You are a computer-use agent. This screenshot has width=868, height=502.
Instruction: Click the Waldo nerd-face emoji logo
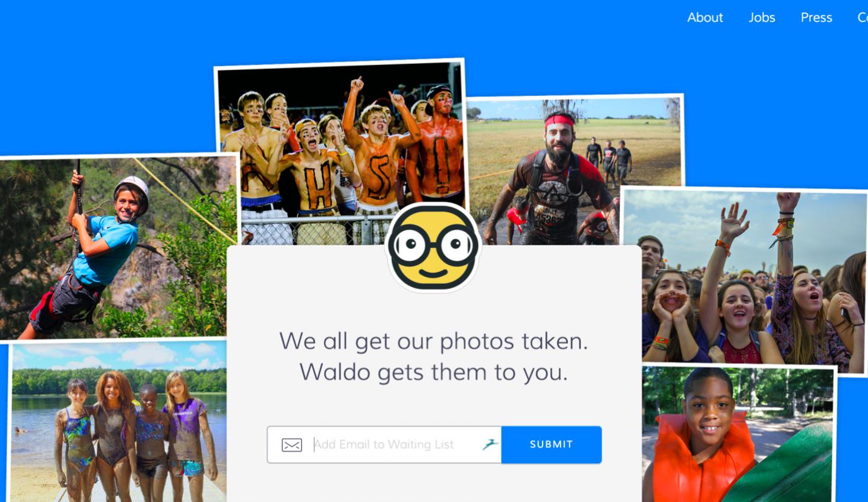pyautogui.click(x=433, y=247)
